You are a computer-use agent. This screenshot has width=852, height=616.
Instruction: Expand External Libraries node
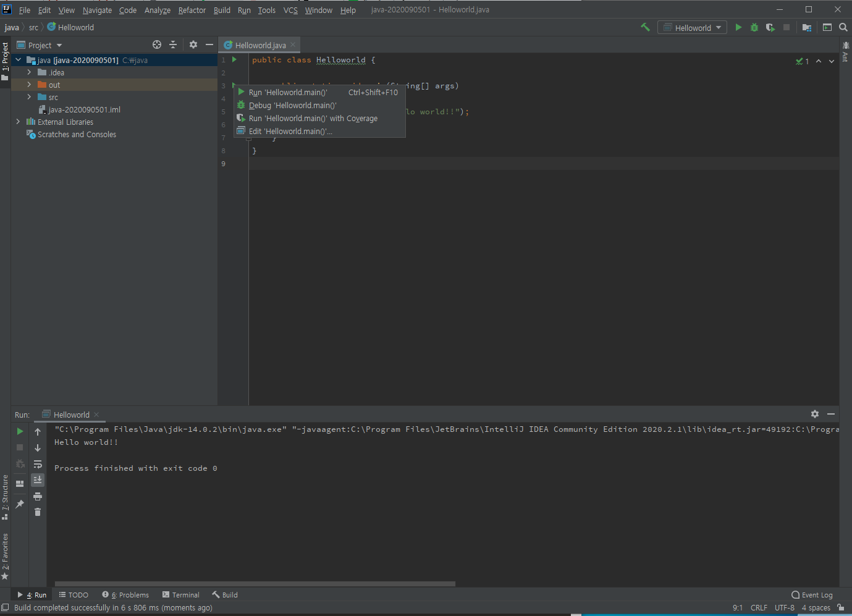(x=19, y=122)
